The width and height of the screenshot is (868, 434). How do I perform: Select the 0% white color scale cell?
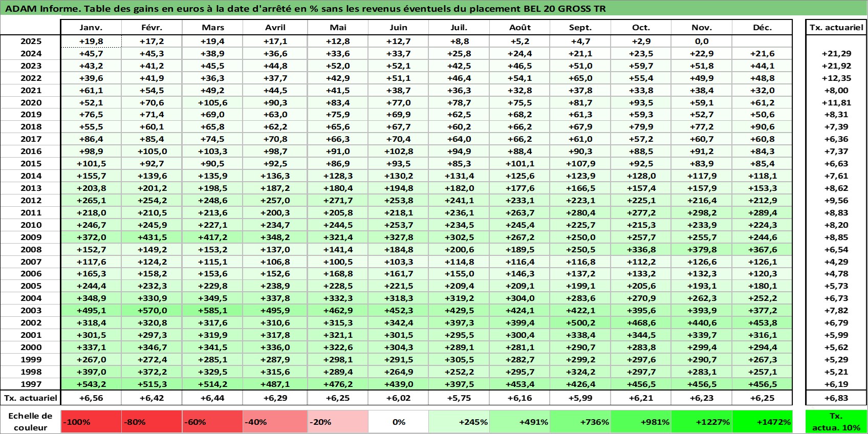[399, 422]
